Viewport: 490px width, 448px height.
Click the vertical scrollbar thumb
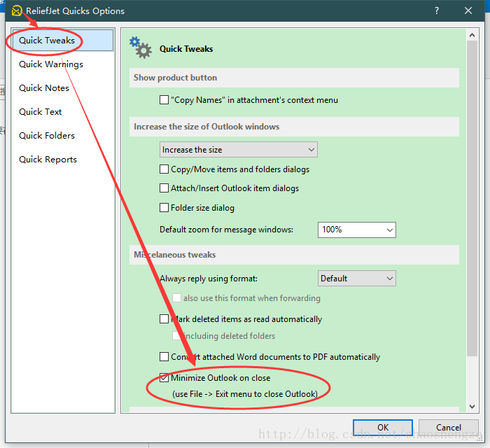coord(472,198)
